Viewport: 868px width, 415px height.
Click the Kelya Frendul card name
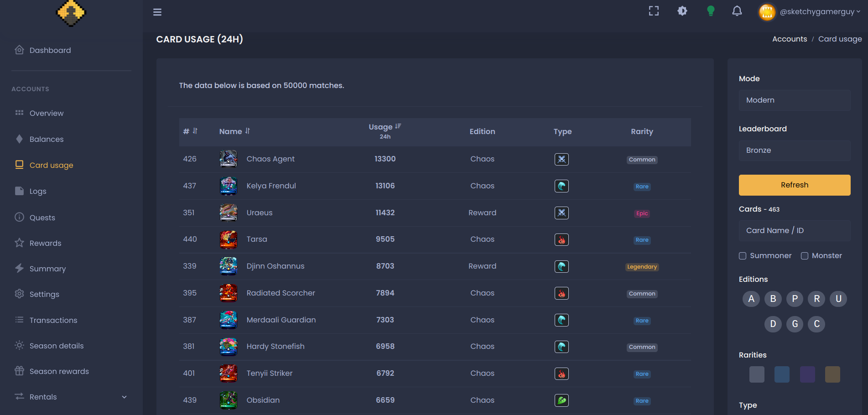271,186
